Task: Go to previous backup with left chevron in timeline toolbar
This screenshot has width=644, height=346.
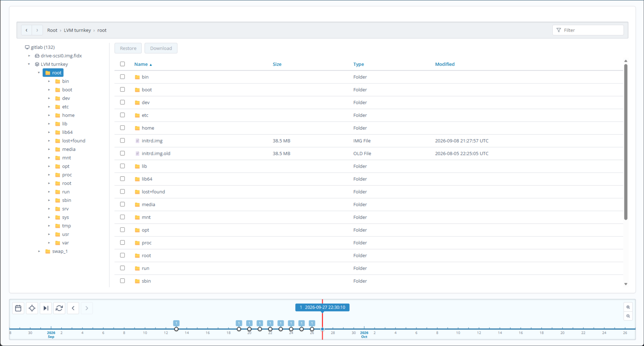Action: tap(73, 308)
